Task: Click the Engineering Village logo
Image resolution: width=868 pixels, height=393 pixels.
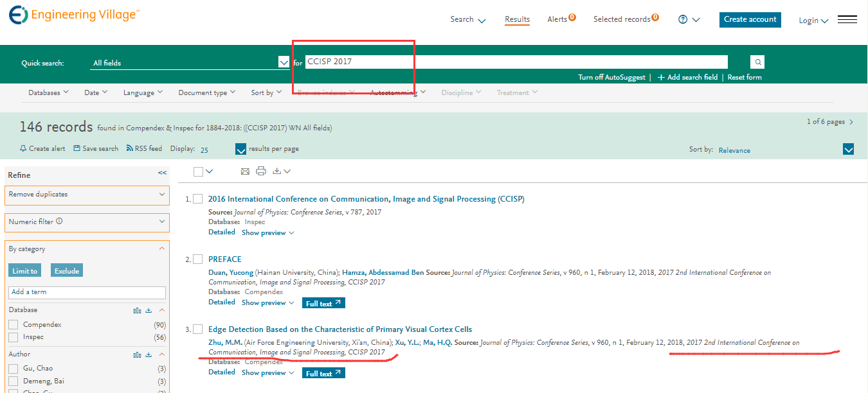Action: coord(74,15)
